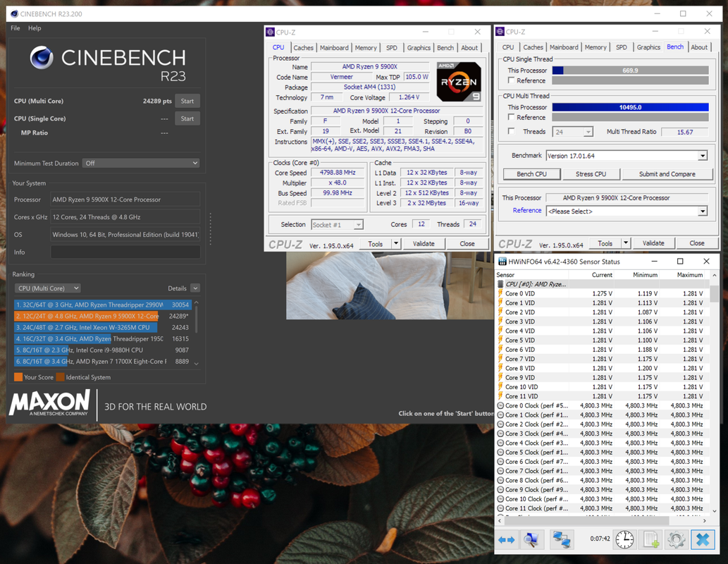Screen dimensions: 728x564
Task: Select ranking row Intel Xeon W-3265M
Action: [103, 328]
